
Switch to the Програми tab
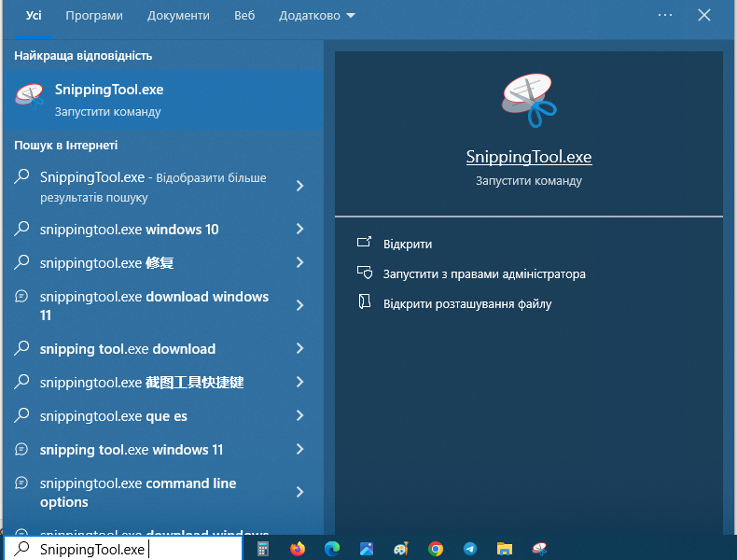[95, 16]
